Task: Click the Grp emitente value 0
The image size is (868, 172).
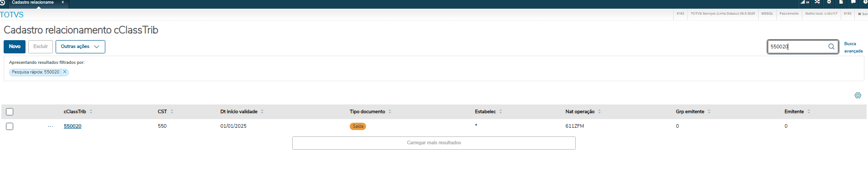Action: pos(677,126)
